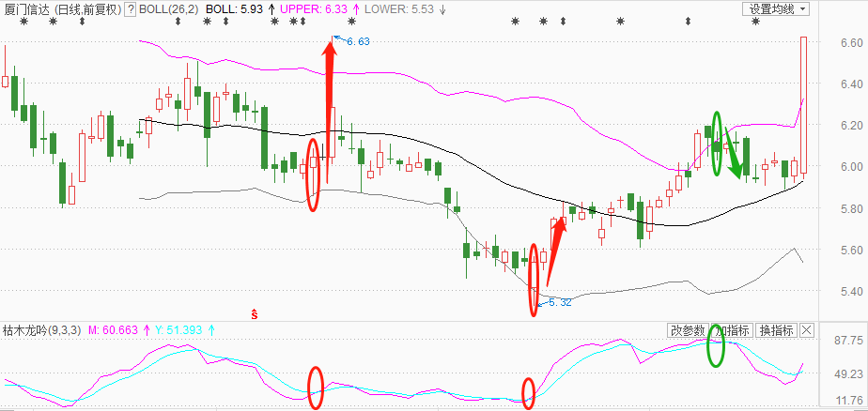The image size is (868, 411).
Task: Click the rightmost star event marker under 设置均线
Action: [755, 22]
